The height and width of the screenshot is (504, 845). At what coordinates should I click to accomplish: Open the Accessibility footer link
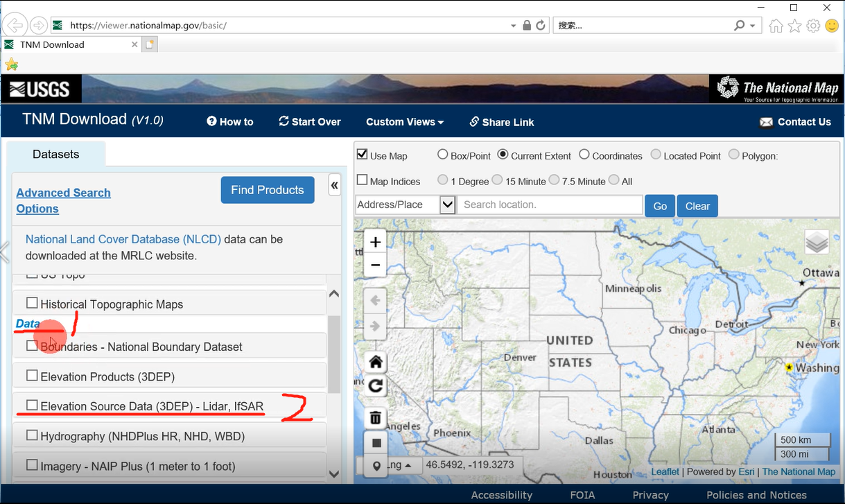pos(502,495)
